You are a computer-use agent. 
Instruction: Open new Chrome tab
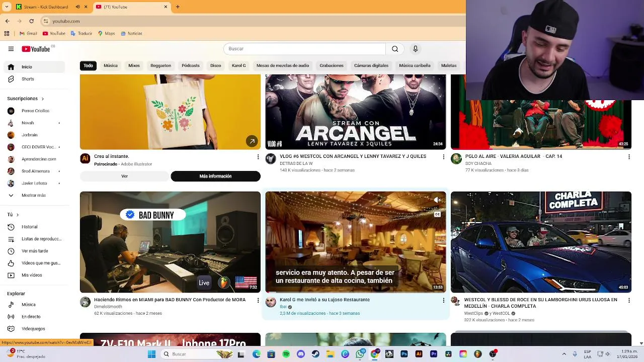pos(178,7)
